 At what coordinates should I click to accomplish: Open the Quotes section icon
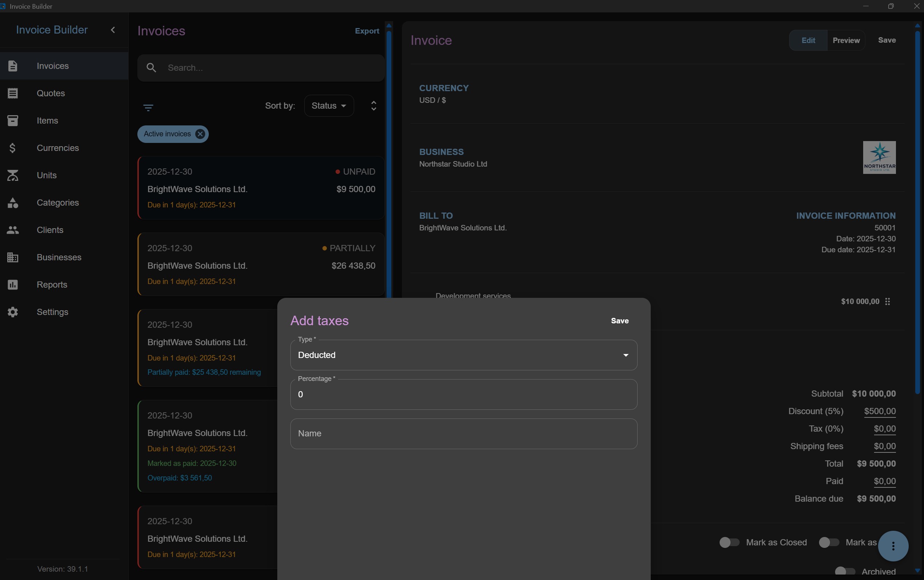(13, 93)
